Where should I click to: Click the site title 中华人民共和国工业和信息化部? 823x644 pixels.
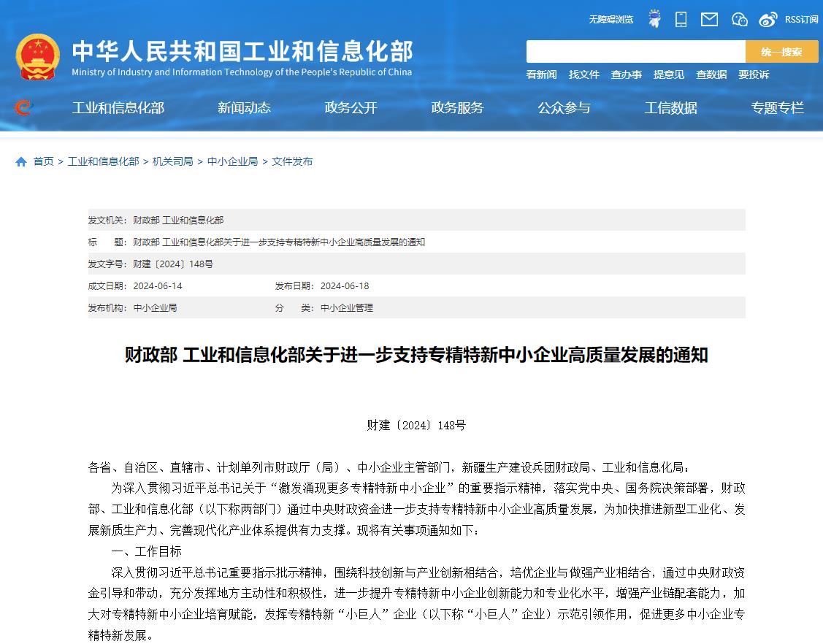click(x=242, y=51)
